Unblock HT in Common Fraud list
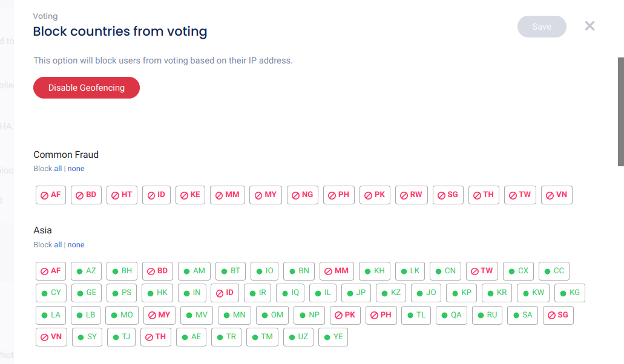 coord(122,195)
